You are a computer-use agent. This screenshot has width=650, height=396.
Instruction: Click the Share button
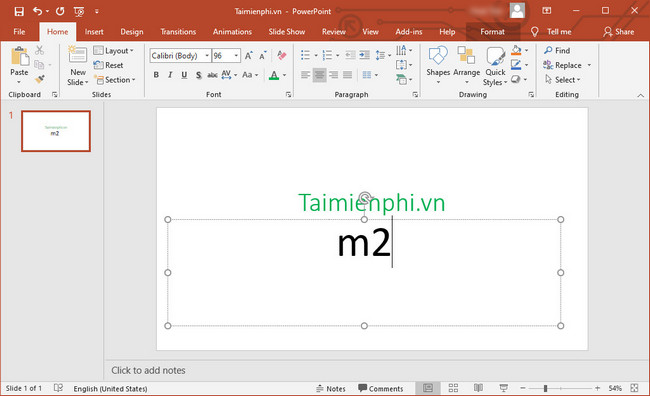(618, 32)
